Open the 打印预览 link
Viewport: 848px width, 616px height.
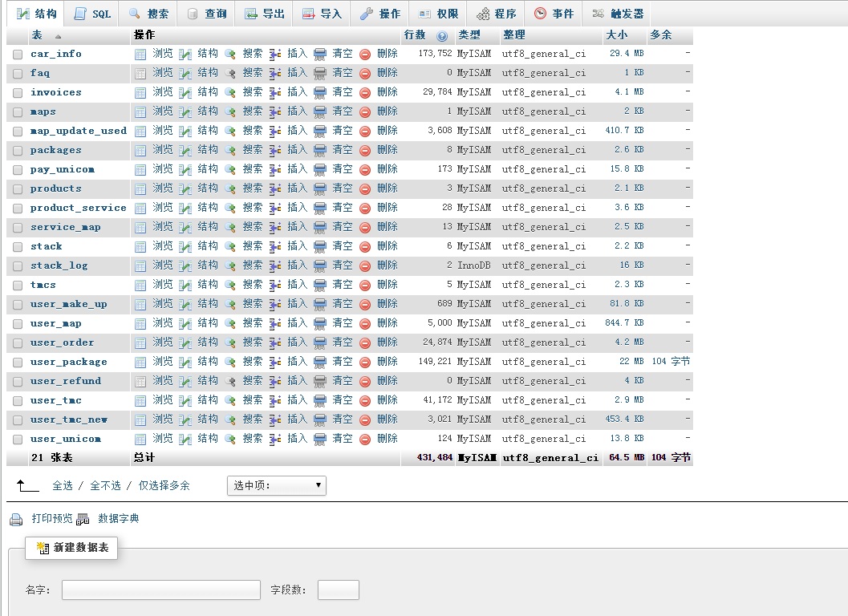pos(52,518)
